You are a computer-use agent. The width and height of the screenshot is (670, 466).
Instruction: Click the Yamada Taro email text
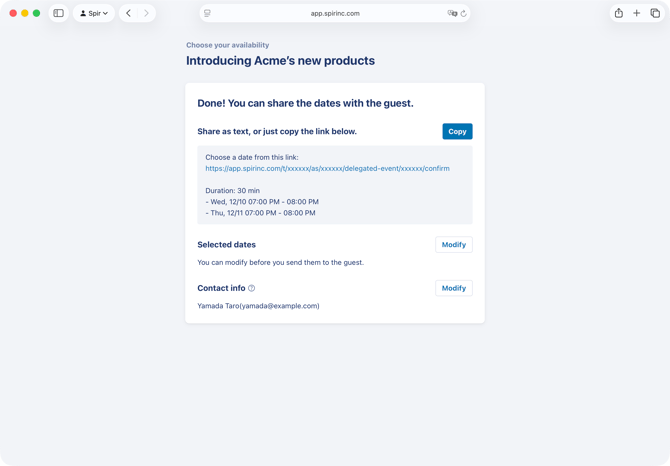tap(258, 306)
